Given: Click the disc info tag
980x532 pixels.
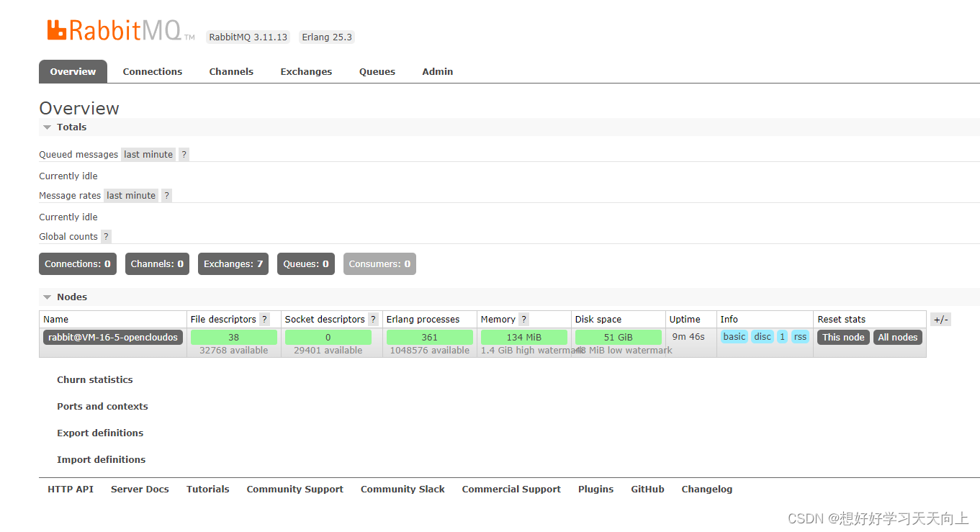Looking at the screenshot, I should pyautogui.click(x=763, y=337).
